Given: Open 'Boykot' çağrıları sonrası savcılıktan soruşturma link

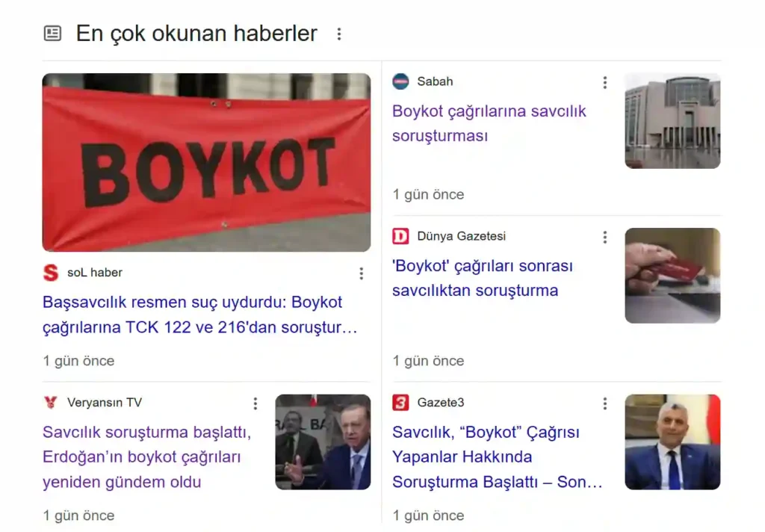Looking at the screenshot, I should pyautogui.click(x=483, y=278).
